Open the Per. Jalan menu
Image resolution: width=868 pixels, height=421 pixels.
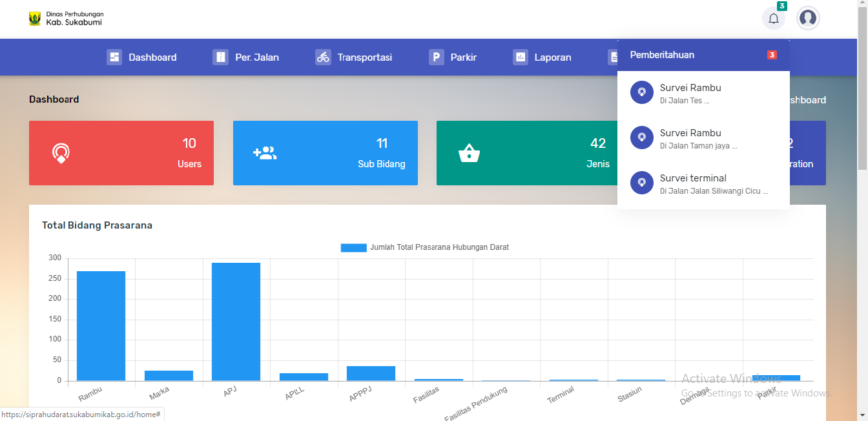(256, 57)
